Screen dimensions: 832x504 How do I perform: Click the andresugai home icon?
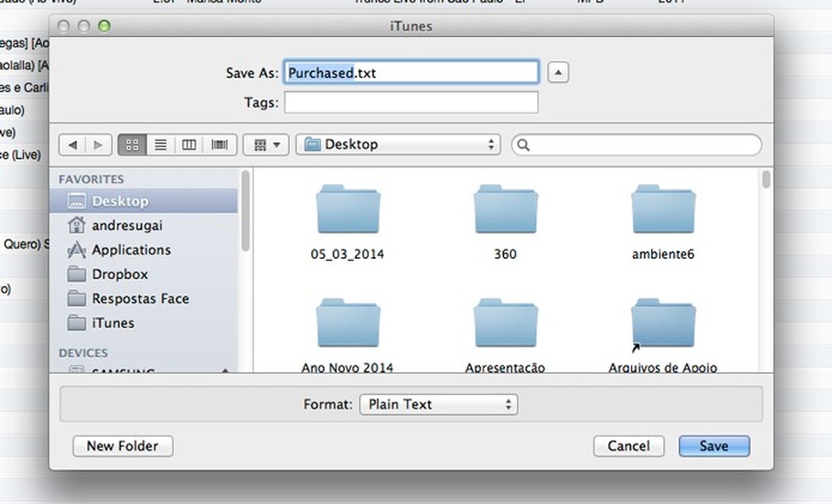[x=76, y=225]
